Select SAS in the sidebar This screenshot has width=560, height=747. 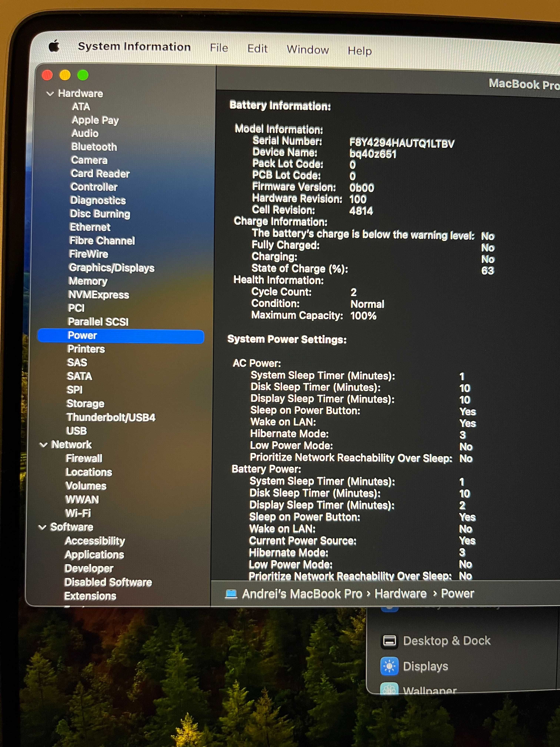77,362
